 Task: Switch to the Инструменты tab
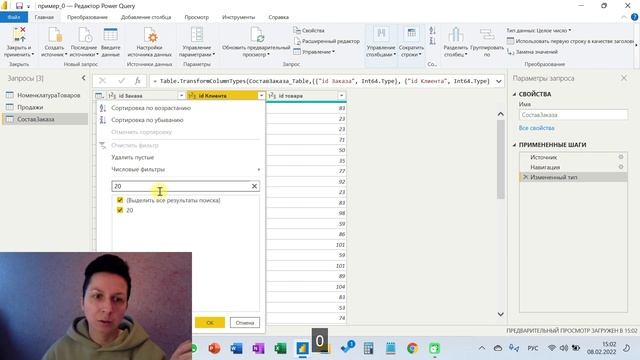click(238, 17)
